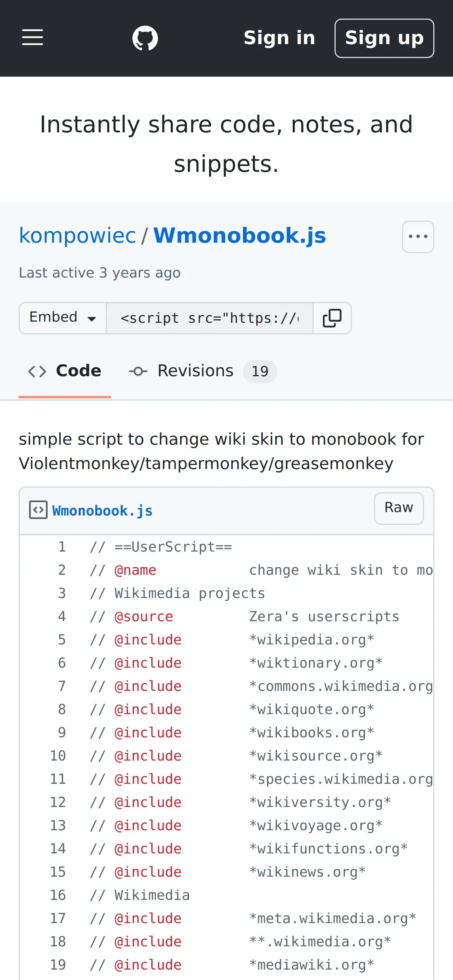Viewport: 453px width, 980px height.
Task: Switch to the Code tab
Action: [79, 371]
